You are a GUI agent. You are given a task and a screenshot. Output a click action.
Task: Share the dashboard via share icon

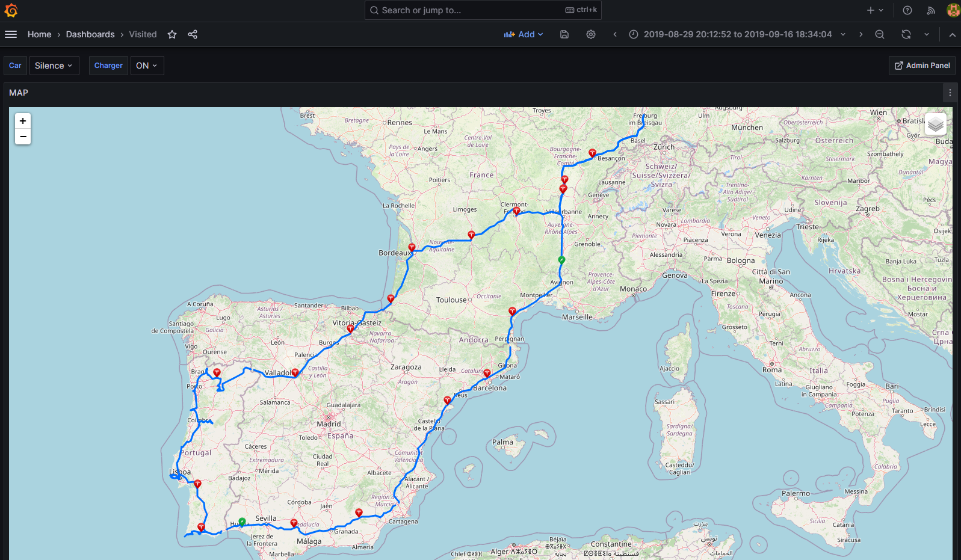pyautogui.click(x=193, y=34)
